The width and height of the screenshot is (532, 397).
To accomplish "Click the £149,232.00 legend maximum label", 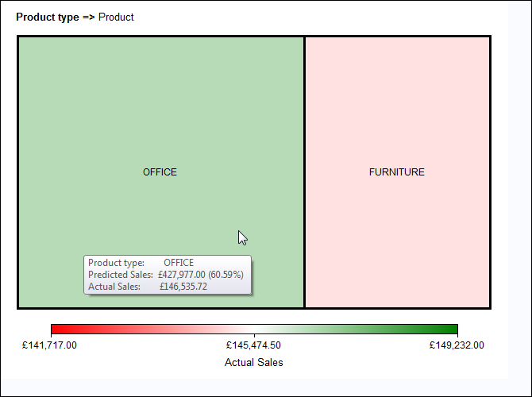I will coord(457,345).
